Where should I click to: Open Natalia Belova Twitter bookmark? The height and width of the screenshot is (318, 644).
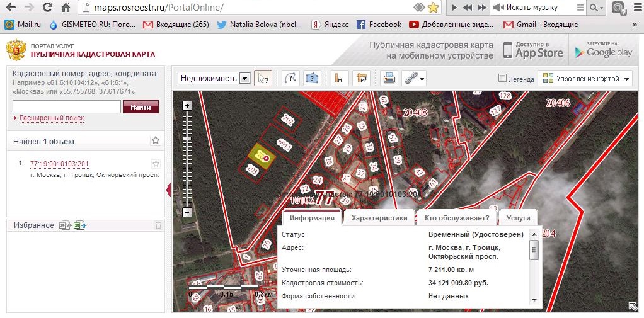[x=259, y=25]
